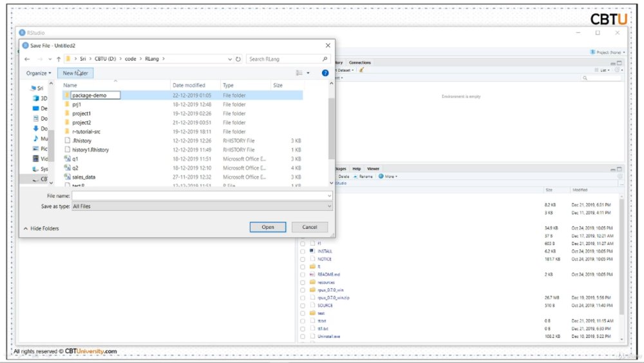Check the box beside rpux_0.7.0_win.zip
The height and width of the screenshot is (363, 644).
pos(303,298)
